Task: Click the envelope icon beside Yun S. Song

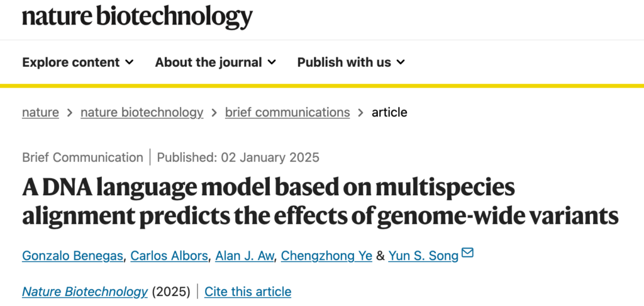Action: (x=467, y=252)
